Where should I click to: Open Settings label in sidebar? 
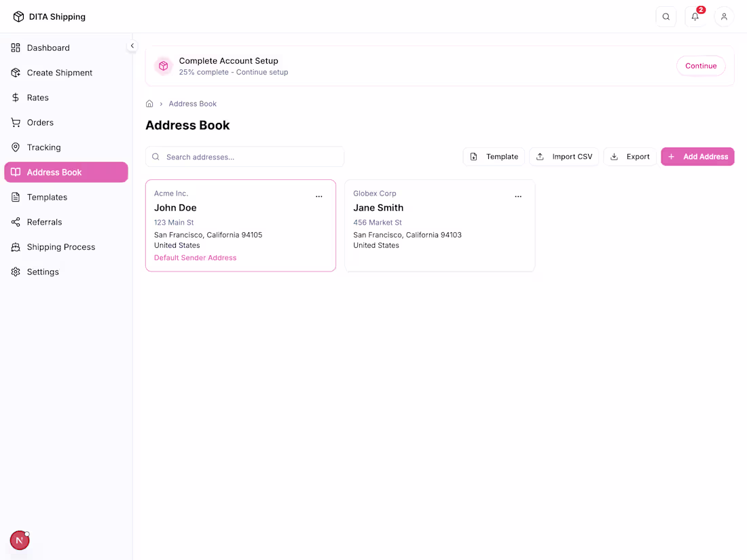[x=43, y=272]
